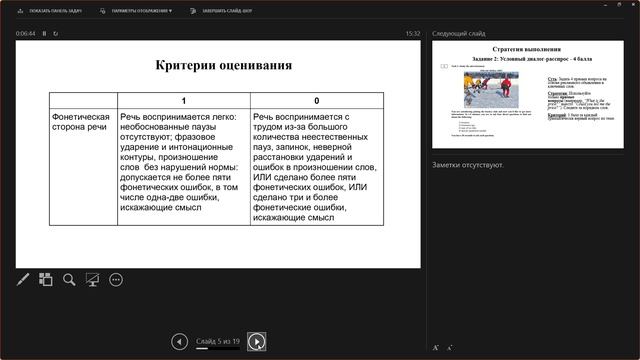The width and height of the screenshot is (640, 360).
Task: Click cell starting Речь воспринимается с трудом
Action: click(317, 167)
